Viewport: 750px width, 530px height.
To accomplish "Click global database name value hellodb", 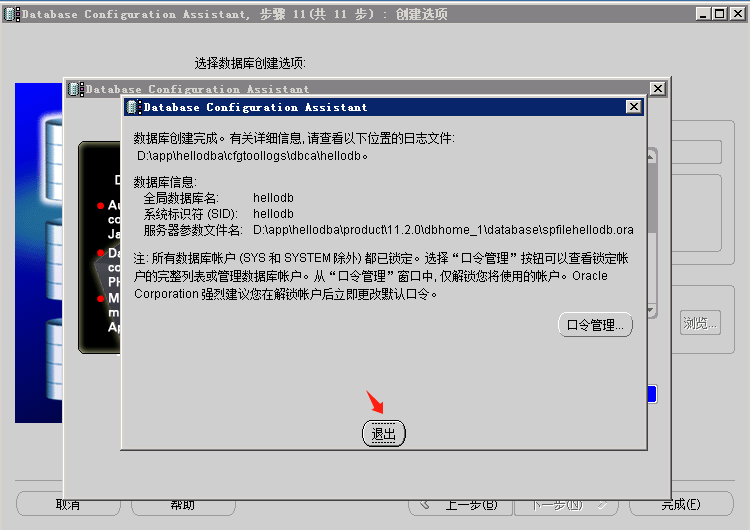I will coord(274,198).
